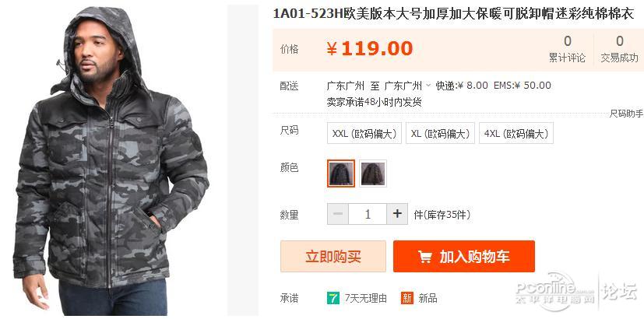Choose the gray camouflage color swatch
The height and width of the screenshot is (319, 644).
341,174
